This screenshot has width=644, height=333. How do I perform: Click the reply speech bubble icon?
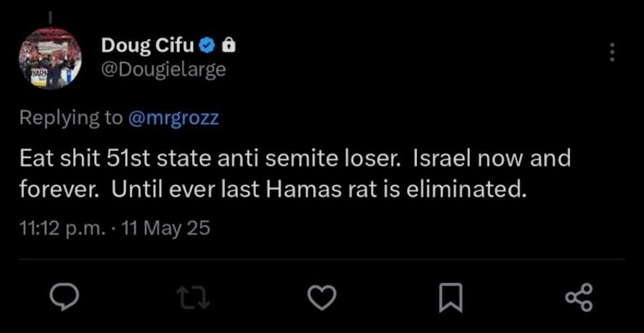click(x=65, y=295)
